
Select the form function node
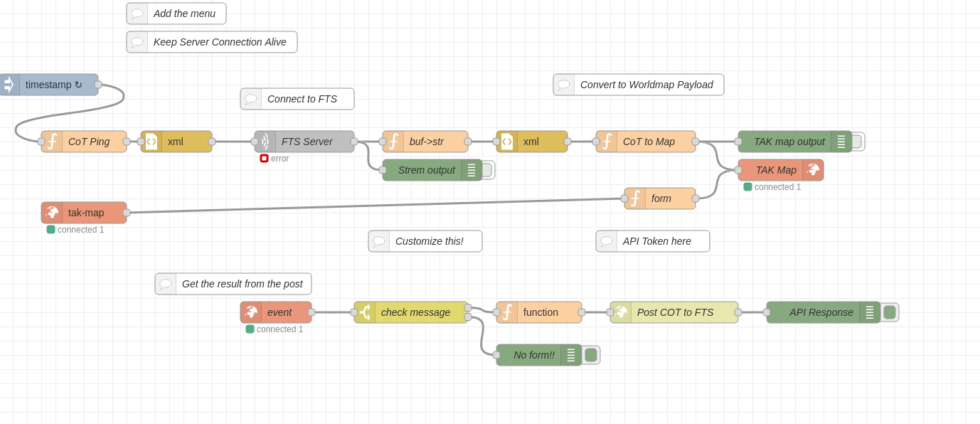click(x=660, y=198)
